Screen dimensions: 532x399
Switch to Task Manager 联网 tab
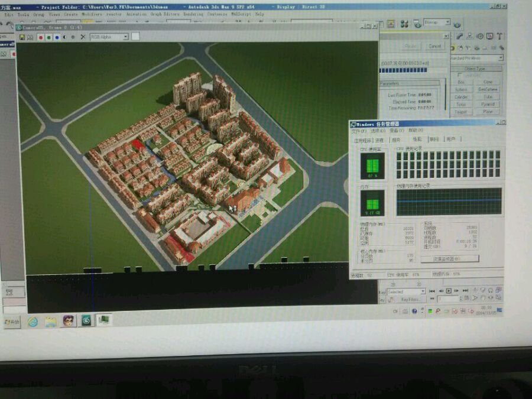tap(434, 139)
